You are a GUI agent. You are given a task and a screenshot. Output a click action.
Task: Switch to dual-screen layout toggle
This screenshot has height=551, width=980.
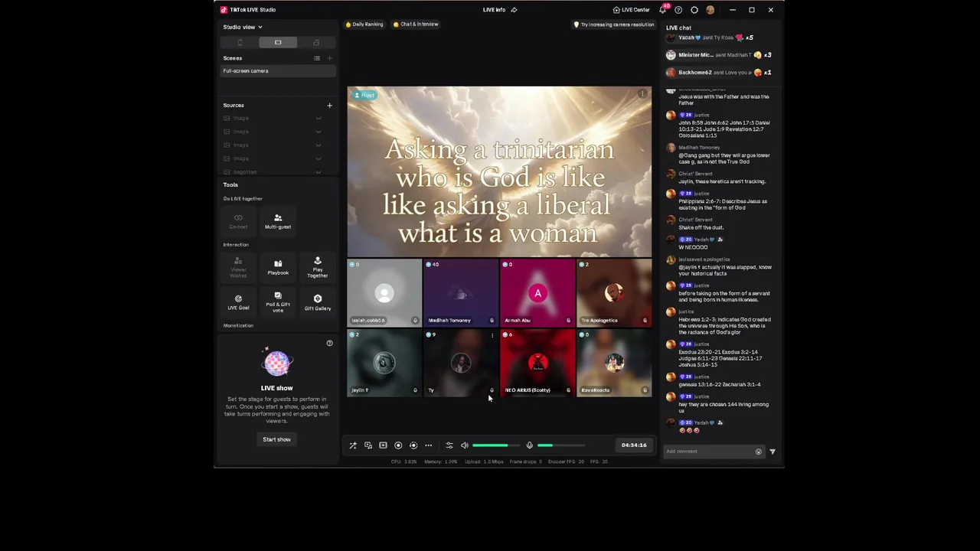(x=316, y=43)
